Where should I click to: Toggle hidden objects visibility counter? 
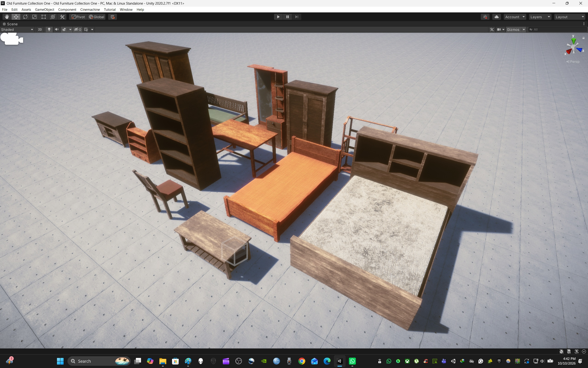point(78,29)
